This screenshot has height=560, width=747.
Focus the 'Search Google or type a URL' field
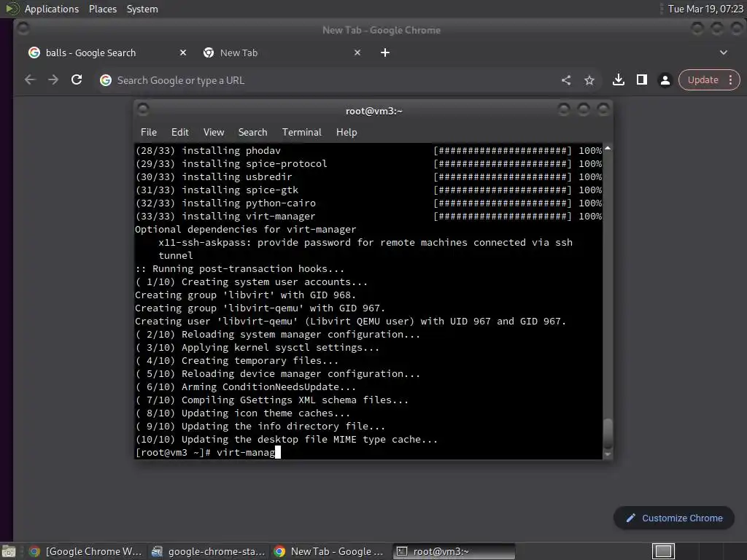click(333, 80)
